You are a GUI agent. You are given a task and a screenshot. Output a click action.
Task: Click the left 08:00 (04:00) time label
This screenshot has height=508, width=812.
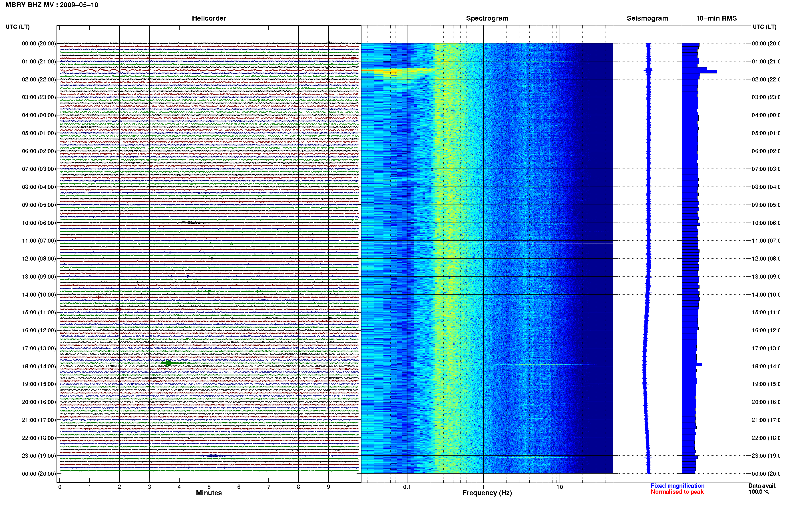click(39, 187)
